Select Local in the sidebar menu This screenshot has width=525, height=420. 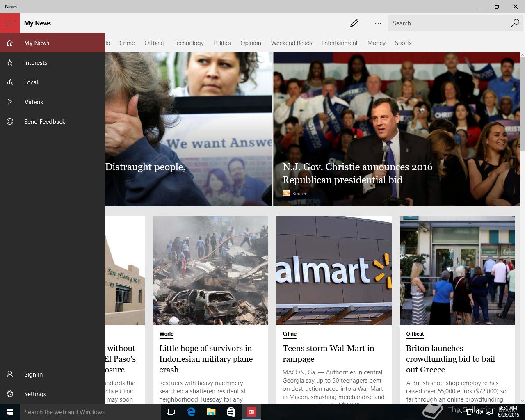tap(52, 82)
